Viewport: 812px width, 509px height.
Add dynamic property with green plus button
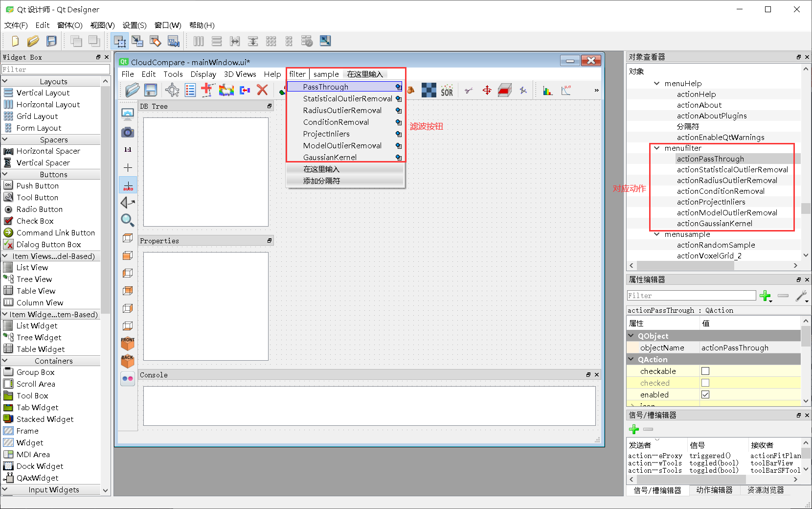766,296
